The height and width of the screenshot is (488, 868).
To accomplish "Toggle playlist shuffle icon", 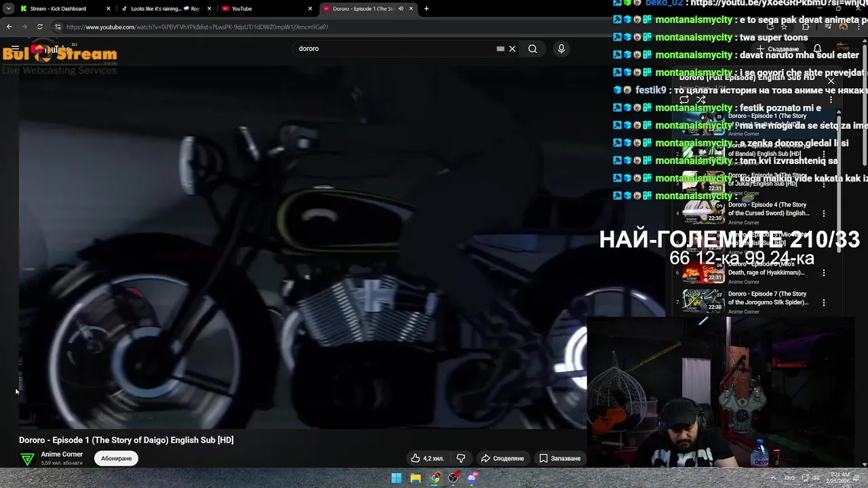I will point(701,100).
